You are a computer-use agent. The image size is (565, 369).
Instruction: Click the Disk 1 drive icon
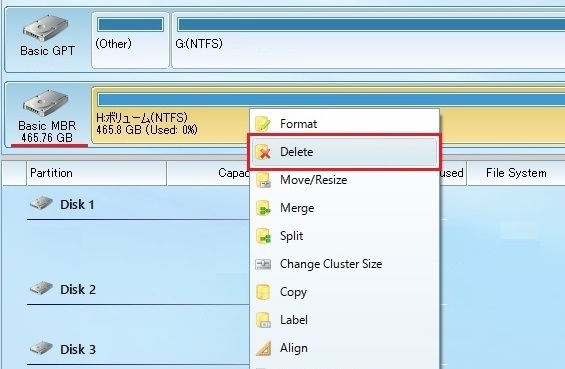pos(41,203)
